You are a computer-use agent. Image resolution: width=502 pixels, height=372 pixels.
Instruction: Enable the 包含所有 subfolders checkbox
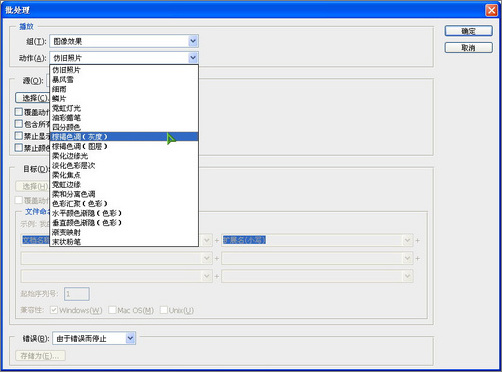[x=19, y=124]
